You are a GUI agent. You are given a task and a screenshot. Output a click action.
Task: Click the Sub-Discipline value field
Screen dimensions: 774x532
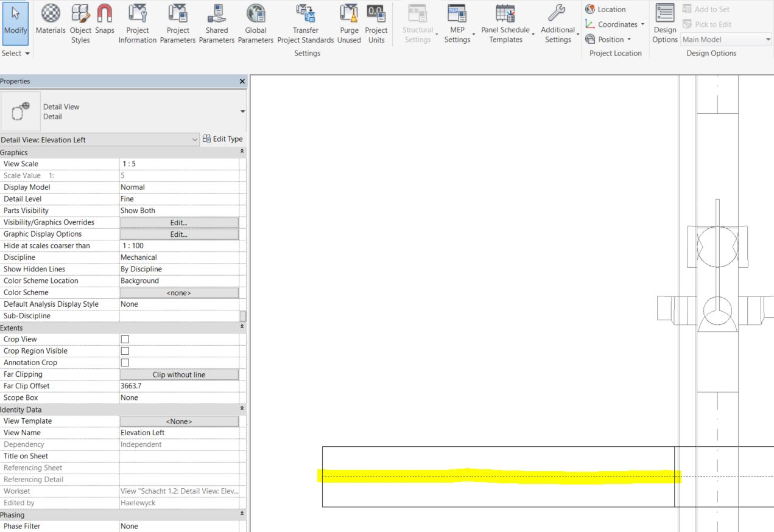point(179,316)
